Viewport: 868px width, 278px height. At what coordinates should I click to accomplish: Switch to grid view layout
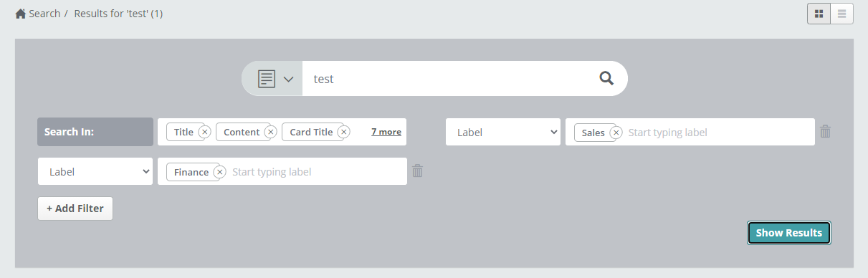(819, 14)
